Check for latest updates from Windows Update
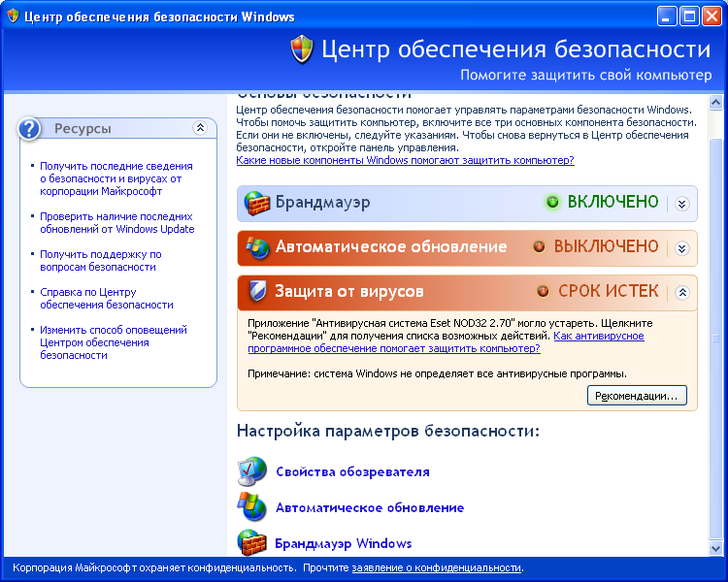 point(117,223)
